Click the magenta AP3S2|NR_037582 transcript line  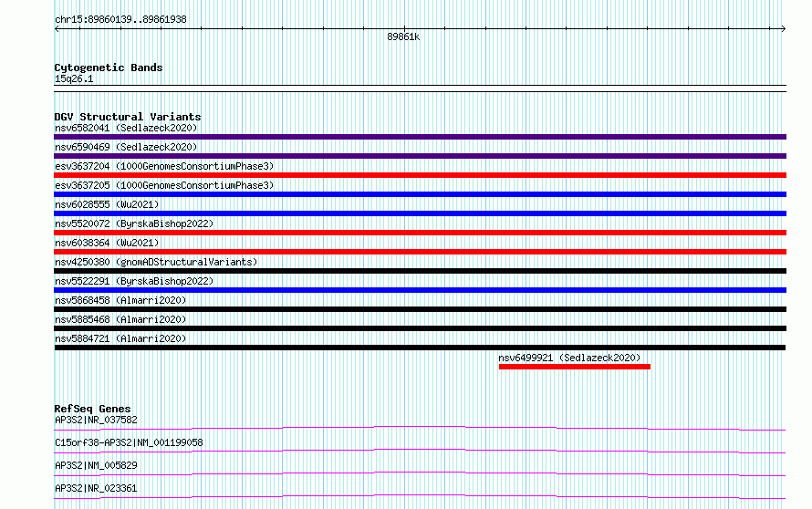420,428
